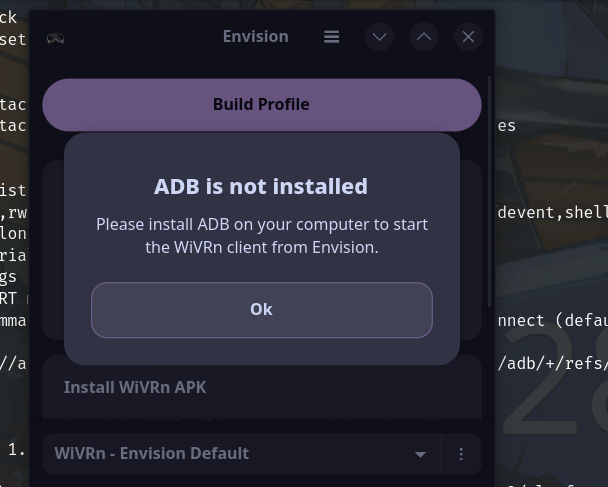Click the Envision window's vertical scrollbar
Image resolution: width=608 pixels, height=487 pixels.
[490, 190]
